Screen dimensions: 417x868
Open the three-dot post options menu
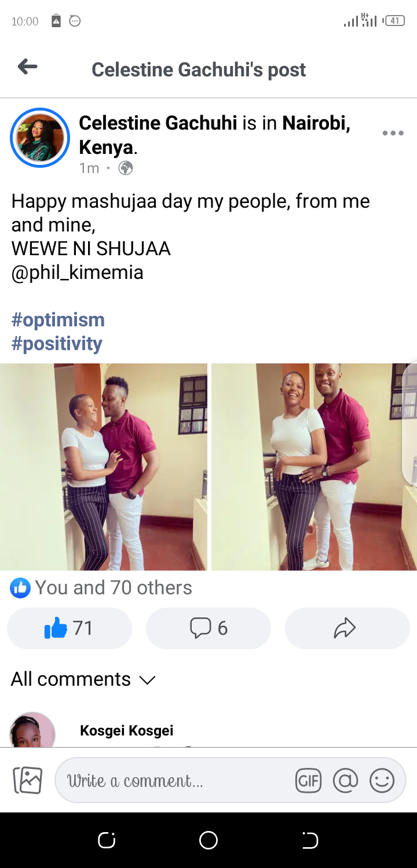pyautogui.click(x=393, y=133)
